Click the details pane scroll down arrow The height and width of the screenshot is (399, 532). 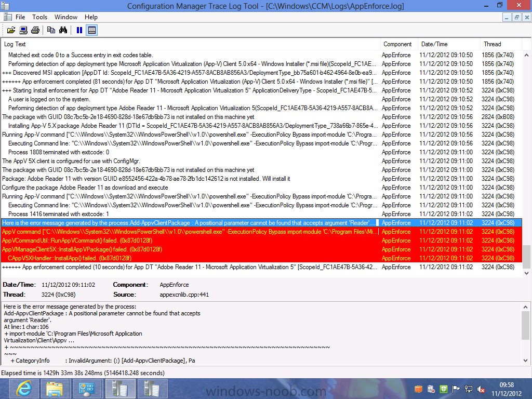click(x=526, y=361)
